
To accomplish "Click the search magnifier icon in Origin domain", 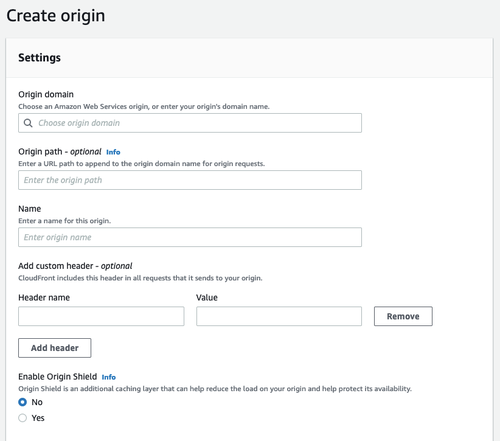I will click(x=28, y=123).
